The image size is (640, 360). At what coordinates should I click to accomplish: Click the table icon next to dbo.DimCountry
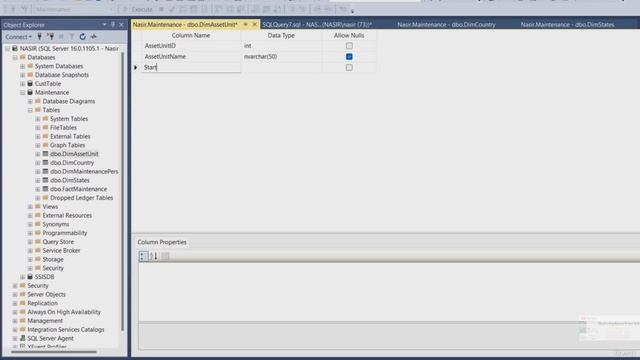coord(45,162)
